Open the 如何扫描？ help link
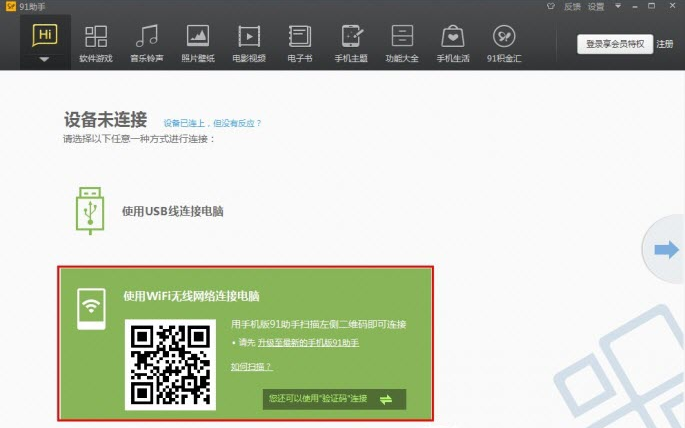The width and height of the screenshot is (685, 428). [251, 367]
